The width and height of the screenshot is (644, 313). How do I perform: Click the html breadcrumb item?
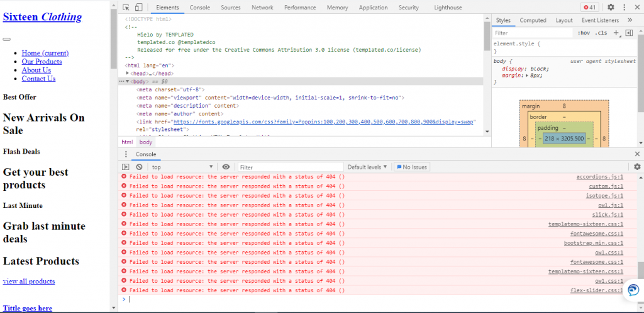click(127, 142)
